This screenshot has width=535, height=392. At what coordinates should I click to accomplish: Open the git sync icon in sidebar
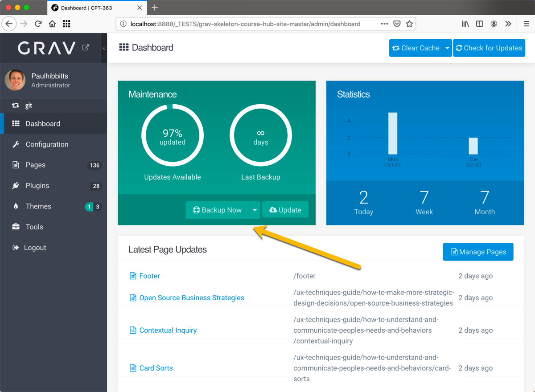[15, 106]
